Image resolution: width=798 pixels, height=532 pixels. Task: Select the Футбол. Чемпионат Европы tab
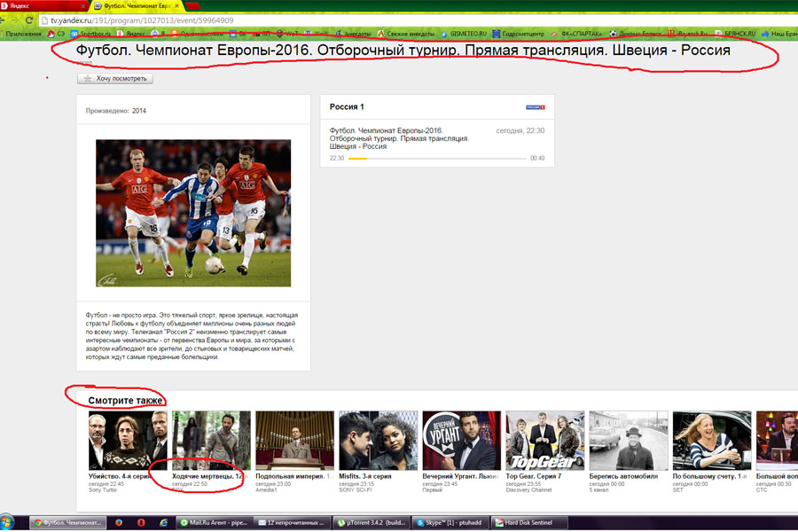[139, 5]
